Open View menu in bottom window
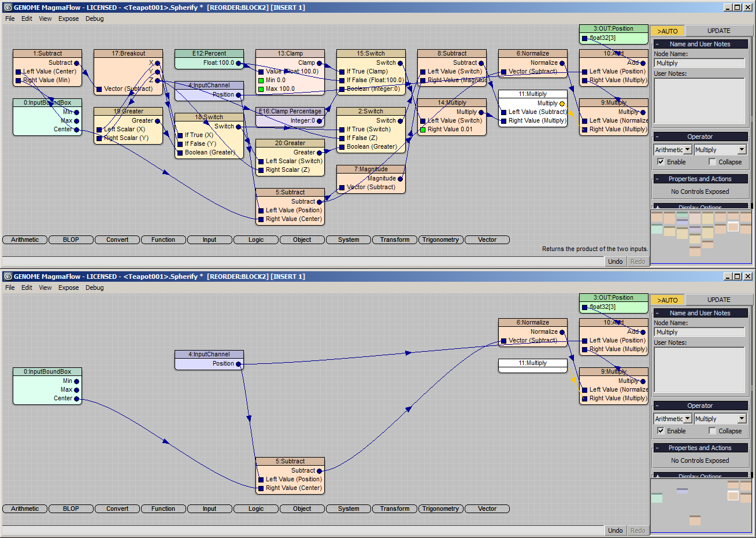The height and width of the screenshot is (538, 756). pyautogui.click(x=45, y=288)
